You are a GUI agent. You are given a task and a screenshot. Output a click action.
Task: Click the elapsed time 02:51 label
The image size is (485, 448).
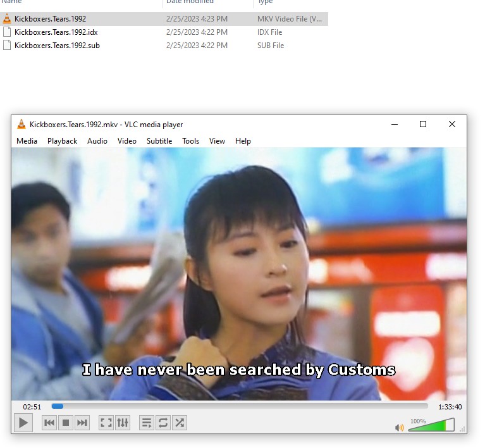(x=32, y=407)
